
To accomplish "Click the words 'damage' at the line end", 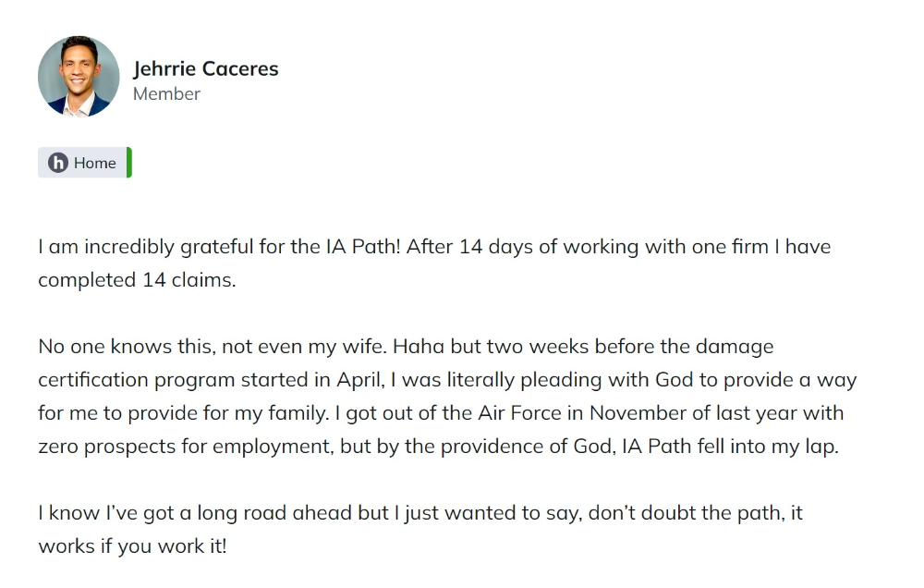I will [735, 348].
